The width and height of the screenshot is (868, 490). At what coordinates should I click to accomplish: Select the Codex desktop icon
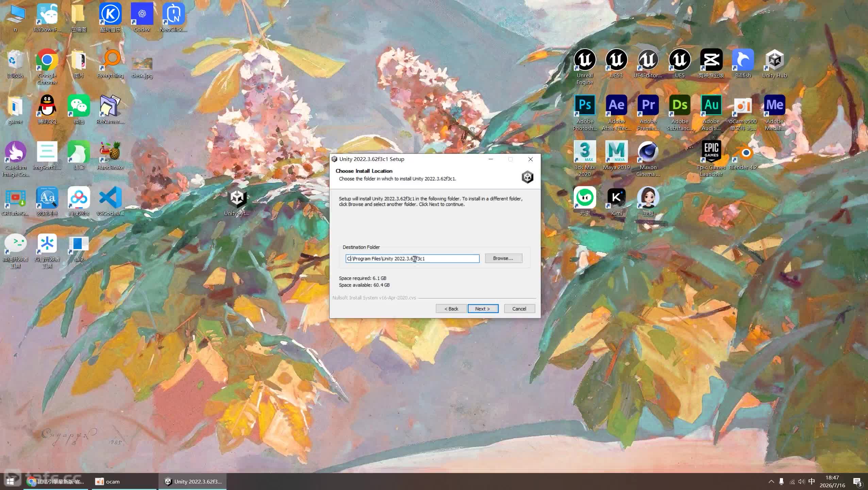[x=142, y=18]
